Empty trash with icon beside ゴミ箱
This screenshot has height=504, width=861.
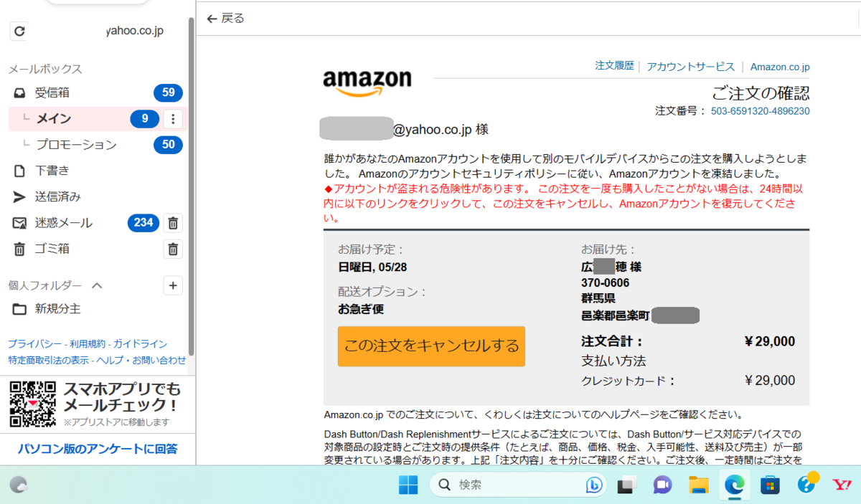click(173, 249)
